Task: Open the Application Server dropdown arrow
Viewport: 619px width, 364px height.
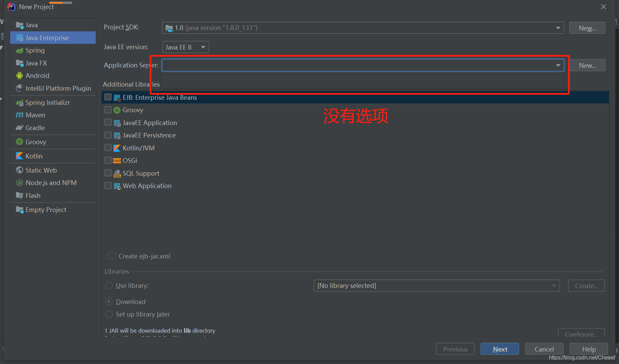Action: coord(558,65)
